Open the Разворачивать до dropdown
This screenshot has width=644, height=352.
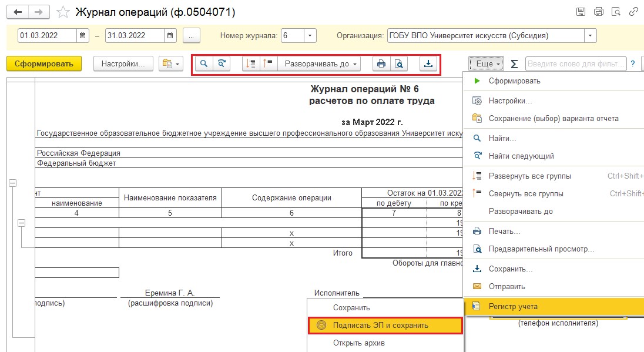tap(320, 63)
